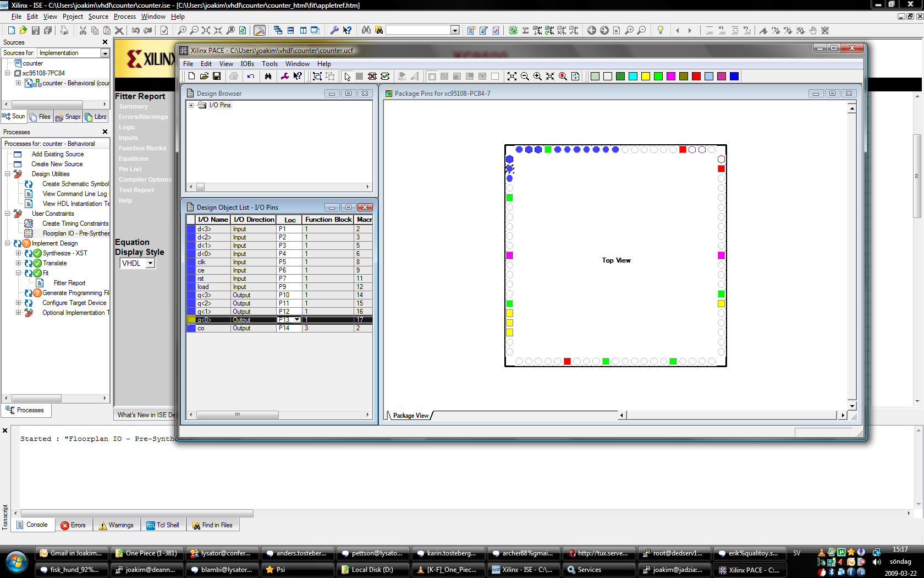The width and height of the screenshot is (924, 578).
Task: Click the PACE Undo icon
Action: [251, 77]
